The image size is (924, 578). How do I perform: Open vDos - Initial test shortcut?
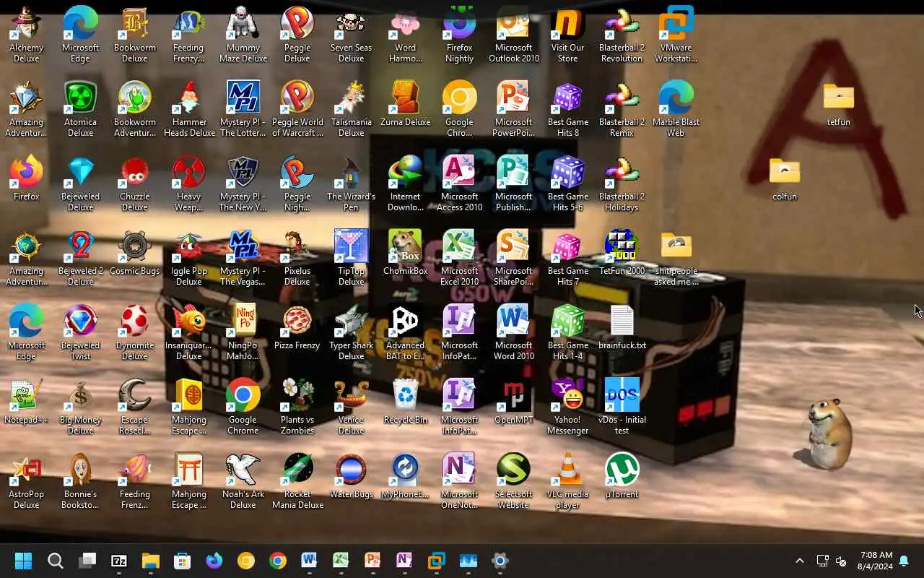[x=622, y=407]
